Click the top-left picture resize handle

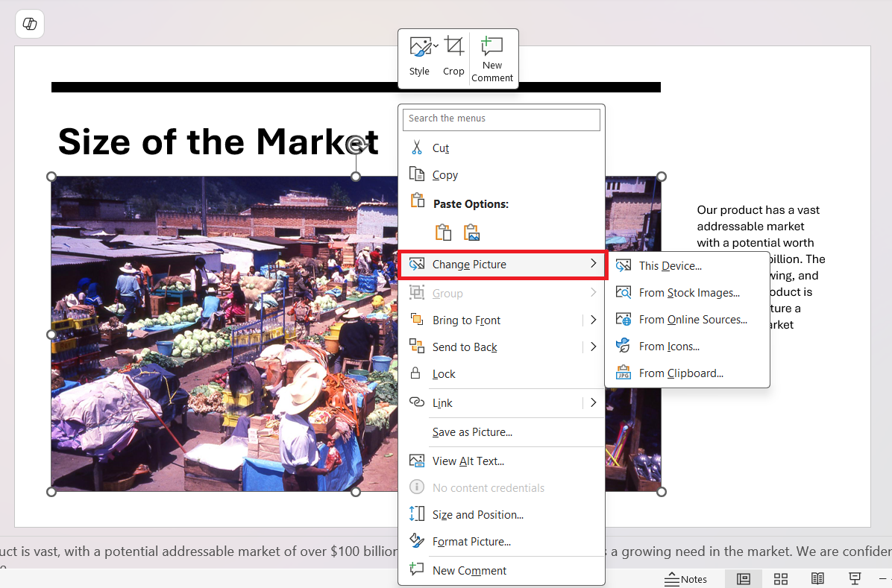coord(51,177)
